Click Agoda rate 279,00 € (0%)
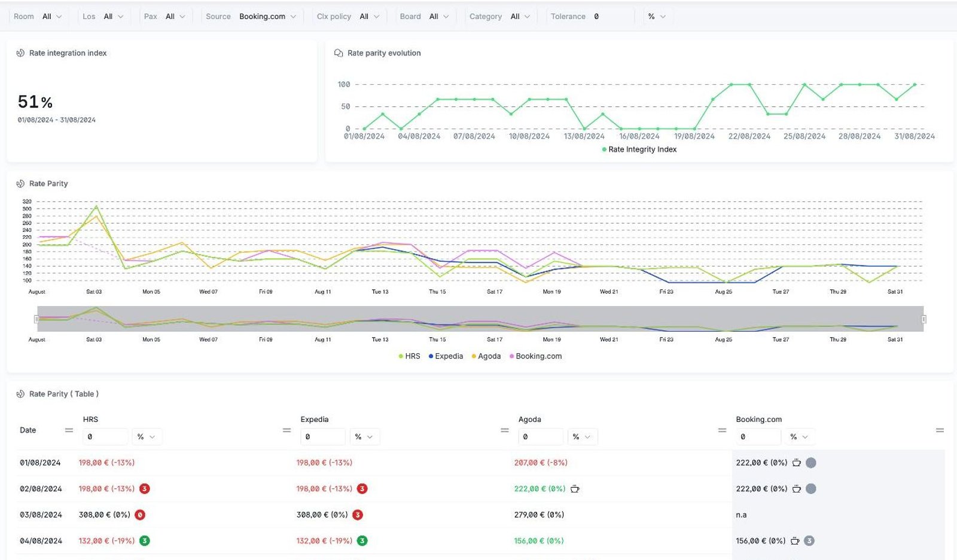The height and width of the screenshot is (560, 957). (x=540, y=515)
